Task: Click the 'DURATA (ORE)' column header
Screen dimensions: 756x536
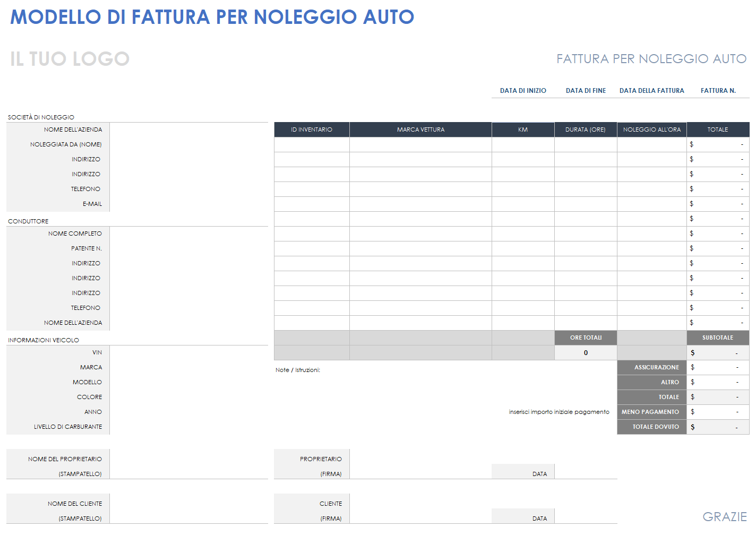Action: coord(586,129)
